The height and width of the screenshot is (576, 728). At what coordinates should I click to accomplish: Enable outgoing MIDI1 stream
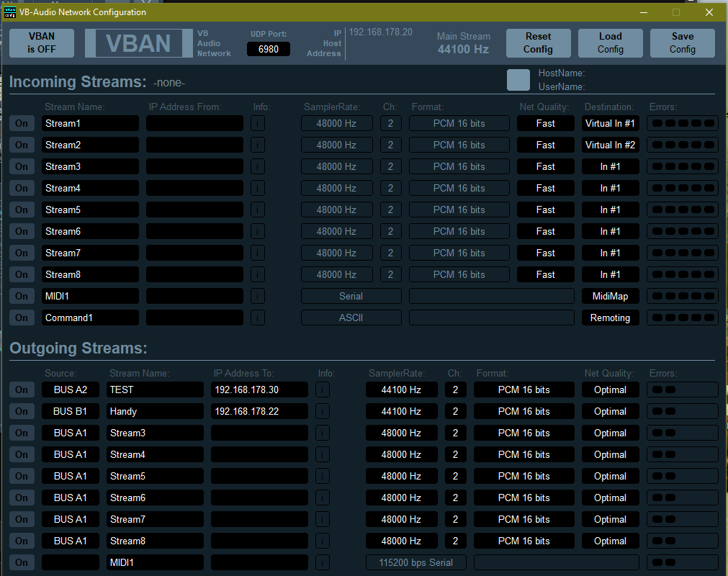coord(22,562)
